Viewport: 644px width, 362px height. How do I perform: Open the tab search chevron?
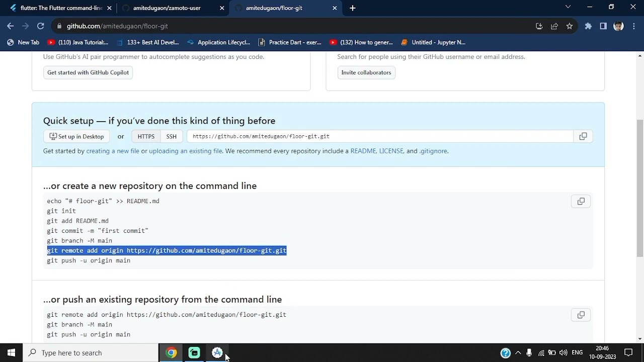(568, 7)
